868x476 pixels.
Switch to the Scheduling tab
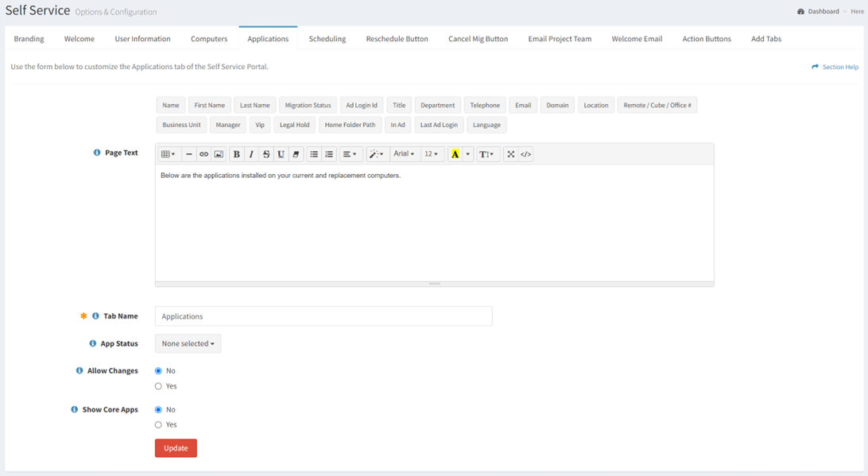tap(327, 38)
